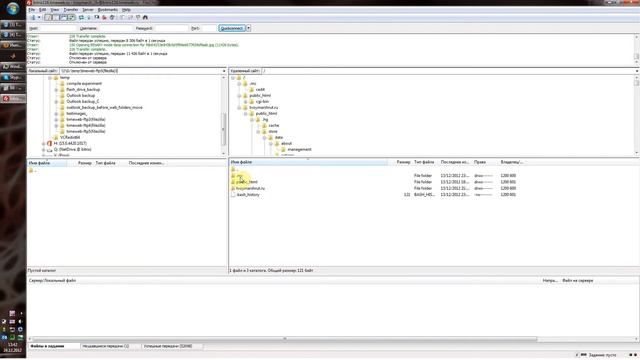Open the Server menu
Viewport: 640px width, 360px height.
(x=88, y=9)
